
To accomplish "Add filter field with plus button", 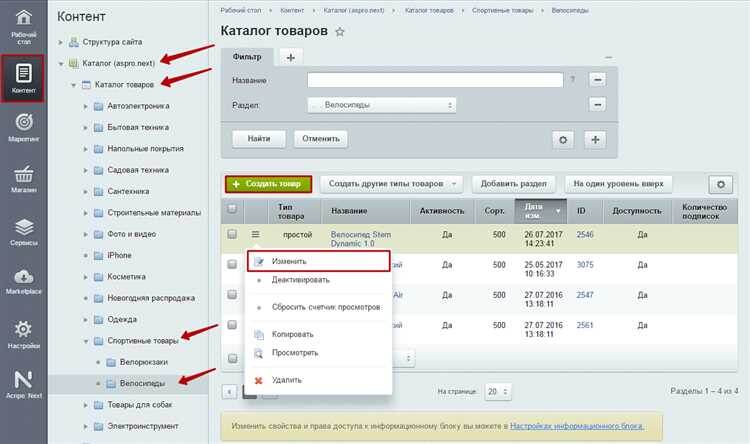I will point(595,140).
